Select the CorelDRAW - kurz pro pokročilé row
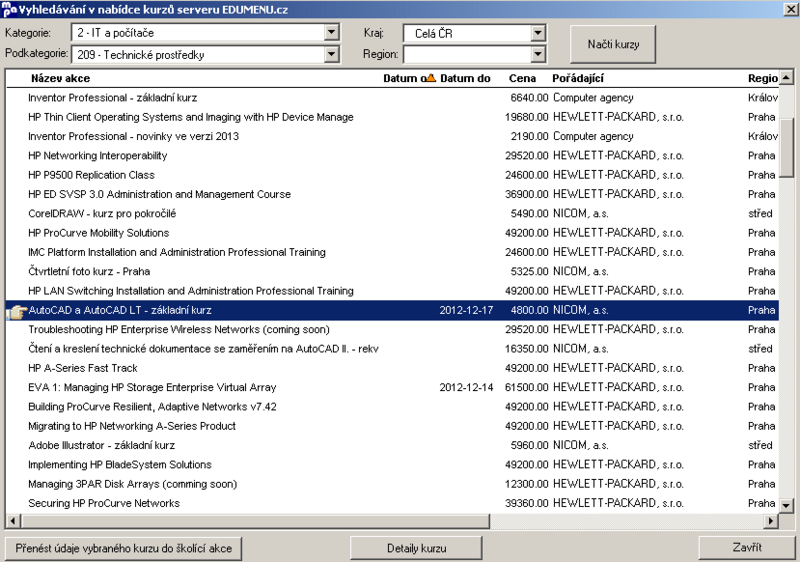Viewport: 800px width, 562px height. point(392,214)
